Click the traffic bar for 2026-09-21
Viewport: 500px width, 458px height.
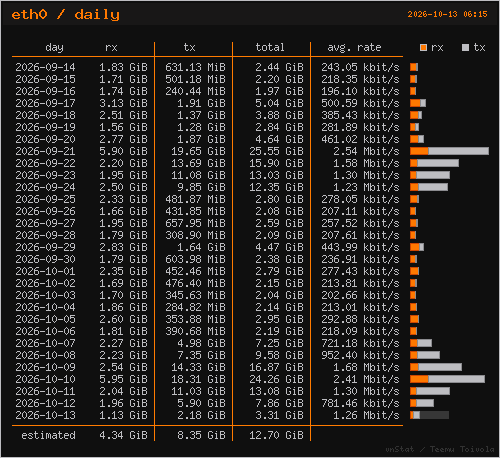[449, 151]
